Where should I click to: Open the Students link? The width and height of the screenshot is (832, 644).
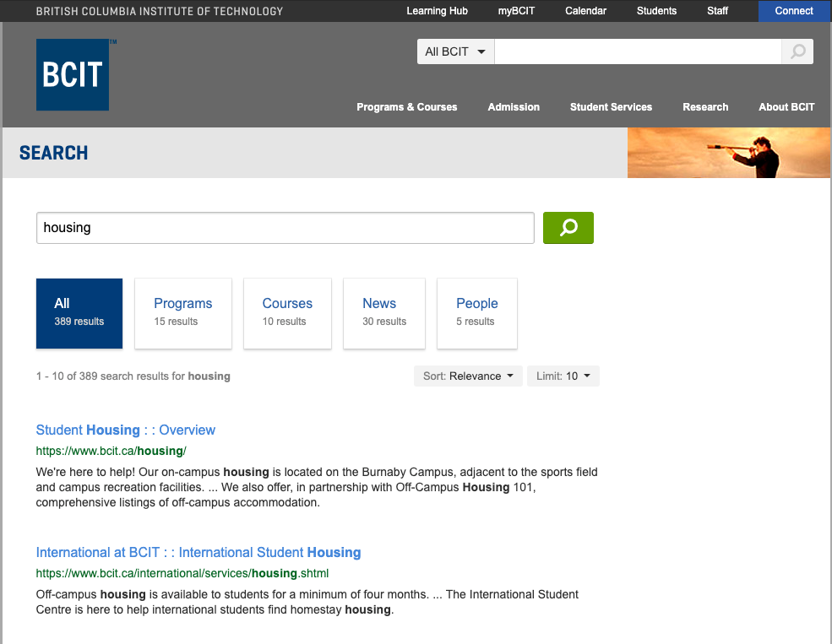click(x=656, y=11)
